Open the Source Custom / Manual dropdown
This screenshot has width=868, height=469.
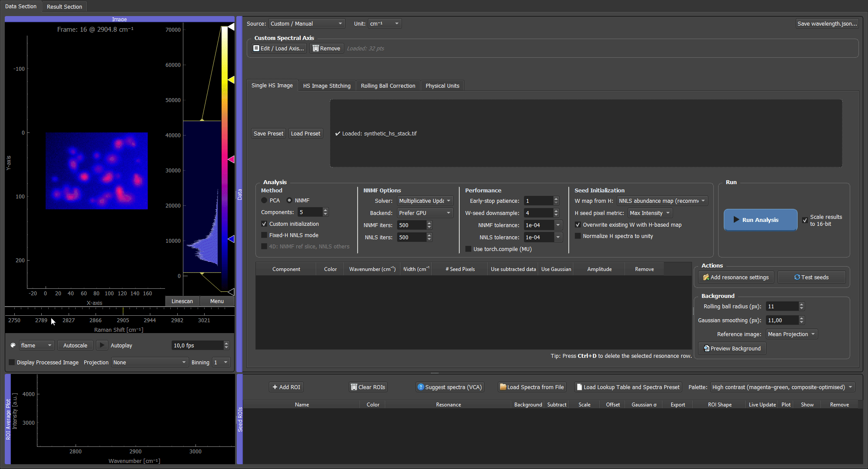pyautogui.click(x=307, y=23)
